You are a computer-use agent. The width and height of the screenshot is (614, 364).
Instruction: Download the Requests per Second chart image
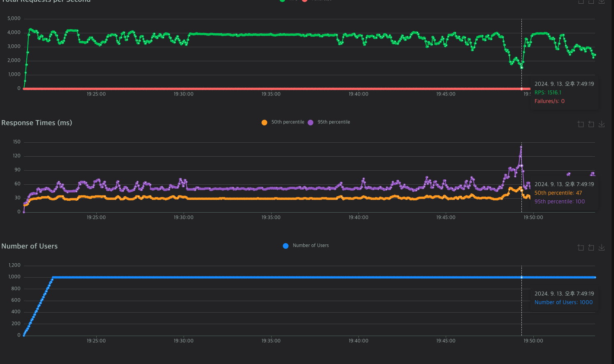[x=602, y=2]
